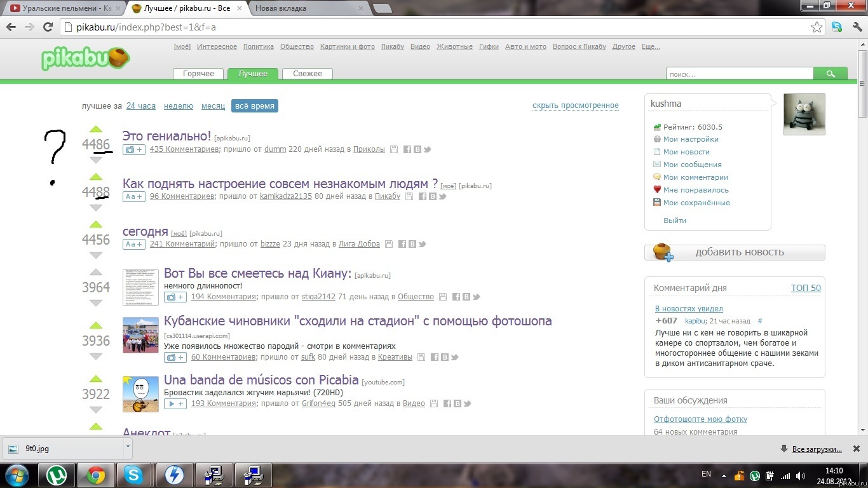Click the Pikabu logo

[x=85, y=58]
